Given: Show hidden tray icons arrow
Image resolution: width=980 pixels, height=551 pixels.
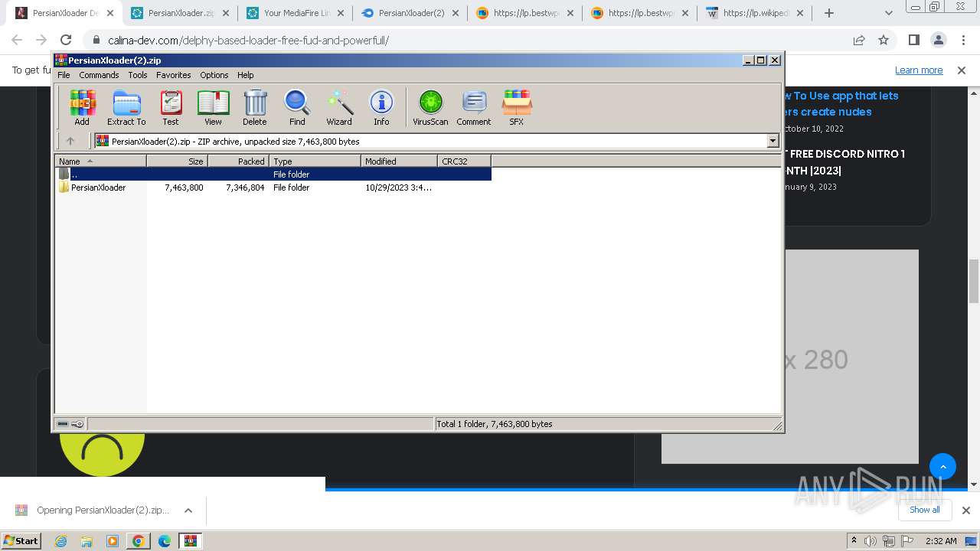Looking at the screenshot, I should point(854,541).
